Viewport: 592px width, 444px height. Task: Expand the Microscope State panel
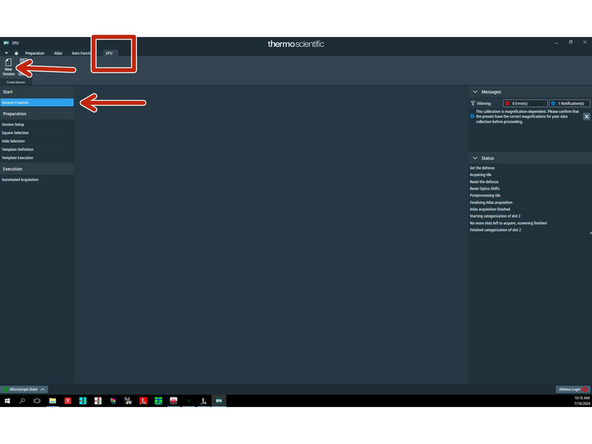[x=24, y=389]
